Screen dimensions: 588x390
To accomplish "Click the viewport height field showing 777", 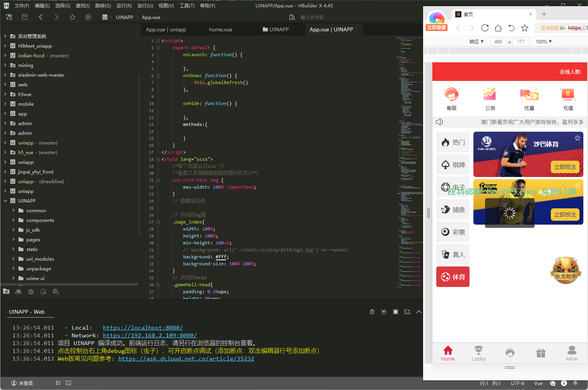I will [521, 41].
